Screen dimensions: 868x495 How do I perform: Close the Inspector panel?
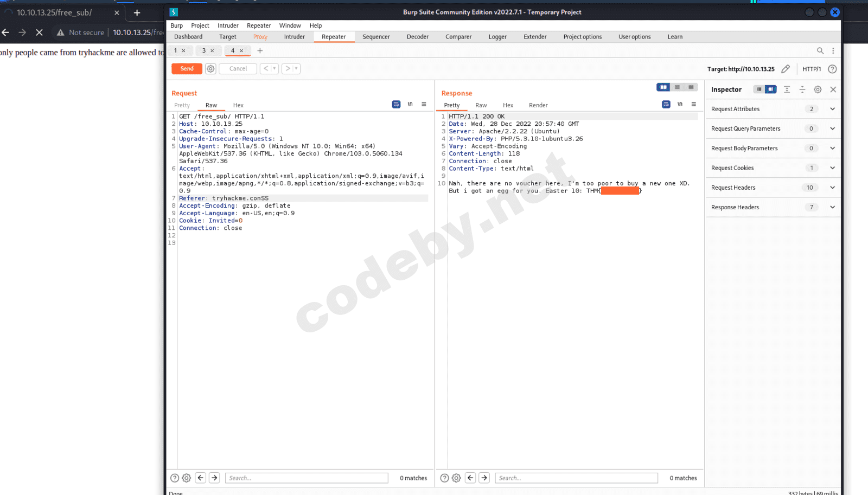[x=833, y=89]
